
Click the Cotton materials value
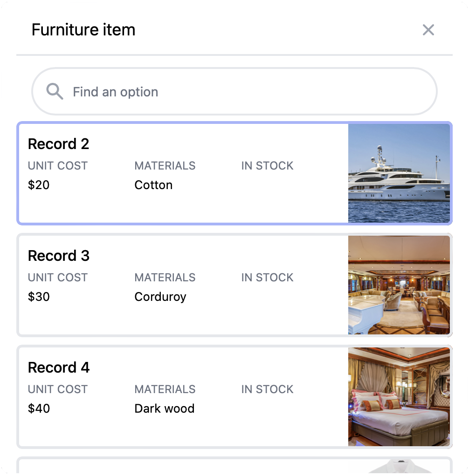pyautogui.click(x=153, y=185)
